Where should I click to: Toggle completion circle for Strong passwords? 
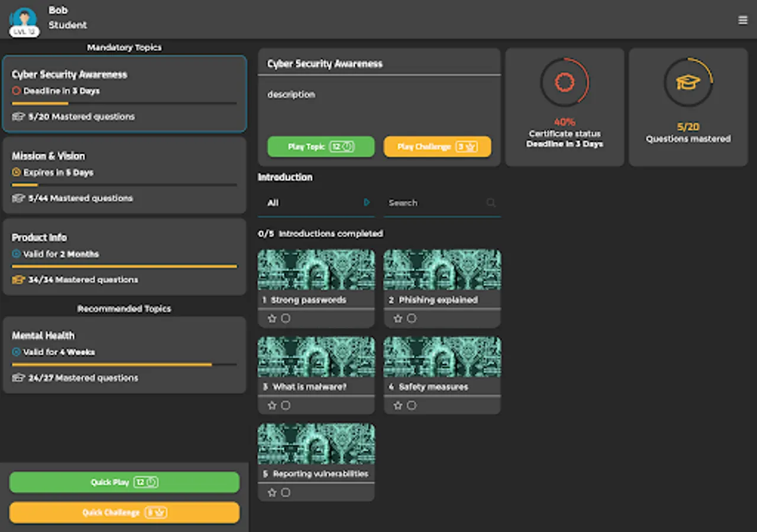(x=286, y=319)
